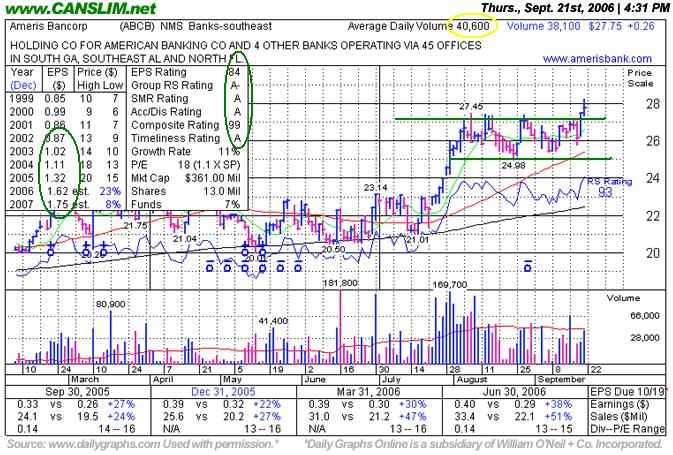This screenshot has width=673, height=455.
Task: Click the Average Daily Volume 40,600 value
Action: [x=472, y=26]
